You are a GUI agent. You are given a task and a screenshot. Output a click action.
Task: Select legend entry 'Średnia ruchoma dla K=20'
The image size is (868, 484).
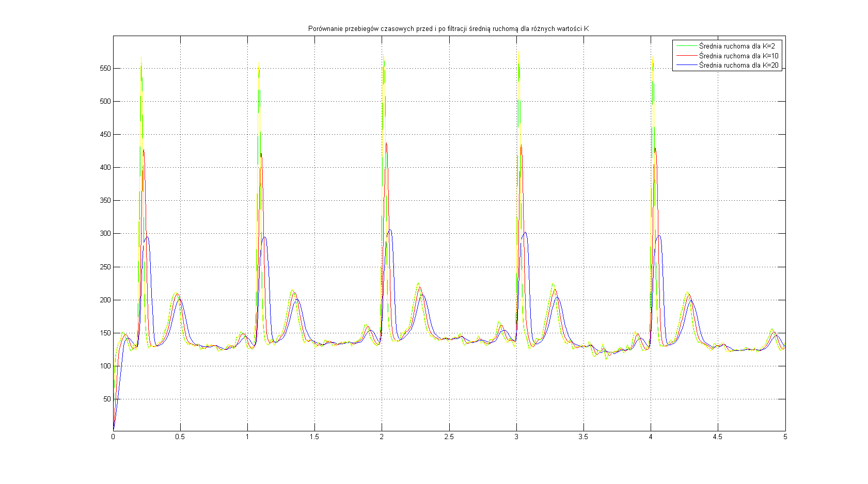pyautogui.click(x=738, y=65)
